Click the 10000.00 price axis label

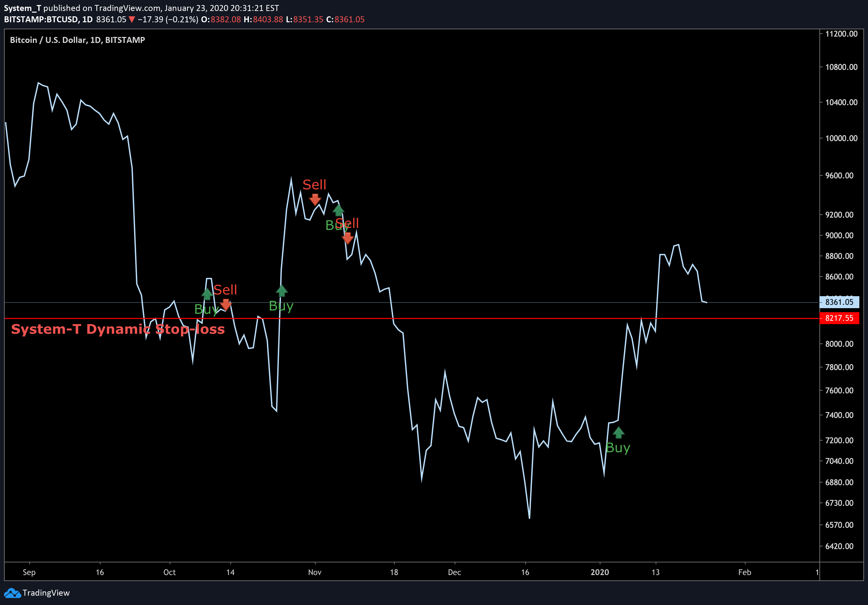(841, 138)
